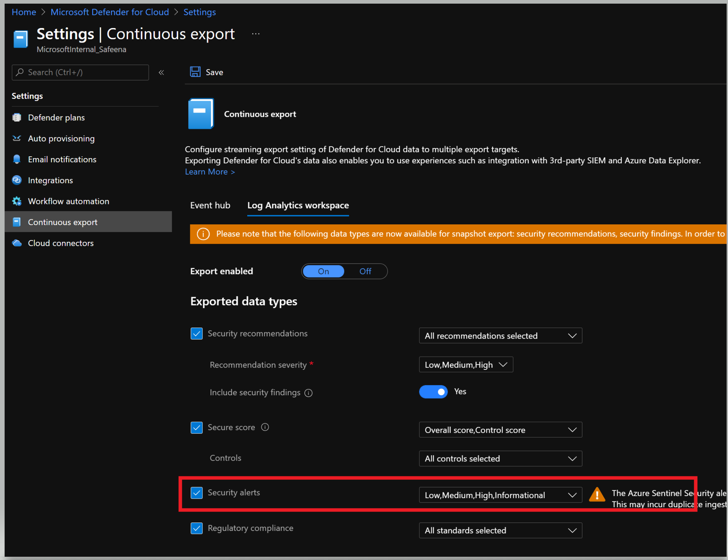Open Integrations via its sidebar icon

pos(17,180)
